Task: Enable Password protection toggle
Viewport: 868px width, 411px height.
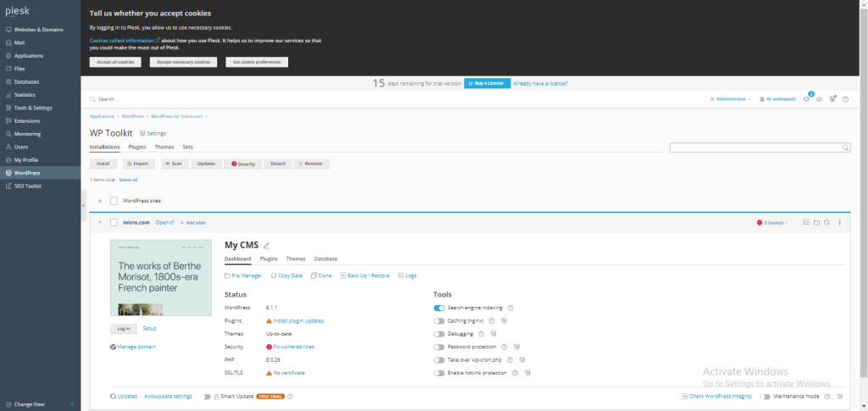Action: point(439,347)
